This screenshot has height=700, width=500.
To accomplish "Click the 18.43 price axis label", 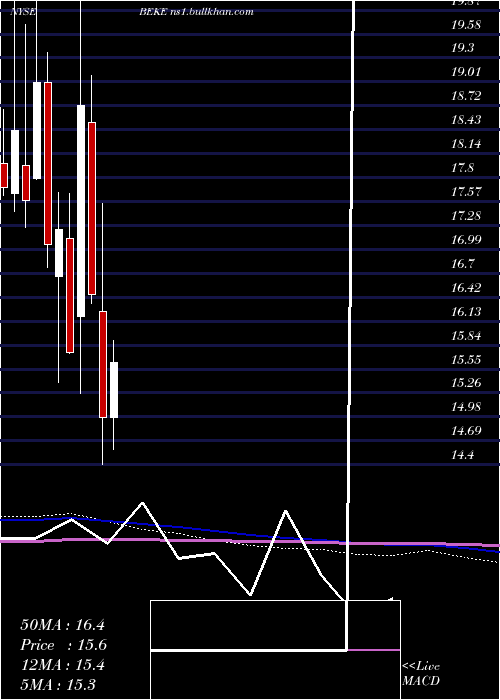I will 466,121.
